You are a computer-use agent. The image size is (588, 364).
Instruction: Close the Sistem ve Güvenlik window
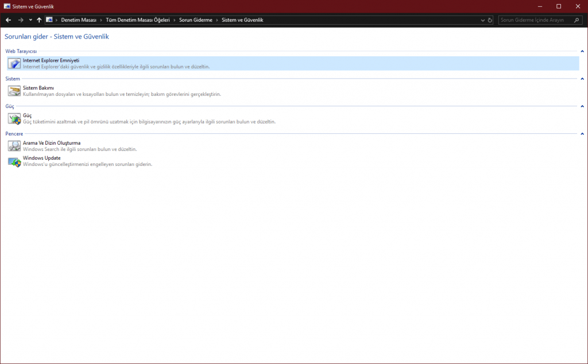tap(578, 6)
